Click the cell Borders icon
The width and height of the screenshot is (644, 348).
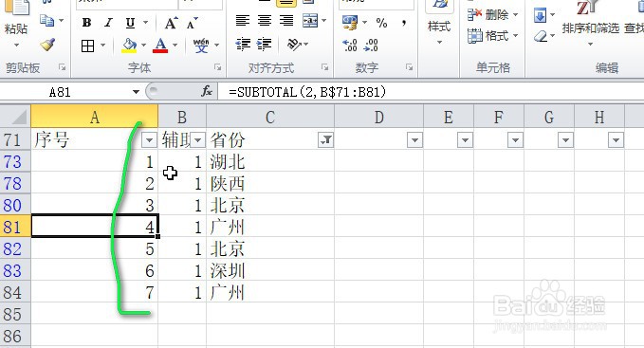click(87, 46)
